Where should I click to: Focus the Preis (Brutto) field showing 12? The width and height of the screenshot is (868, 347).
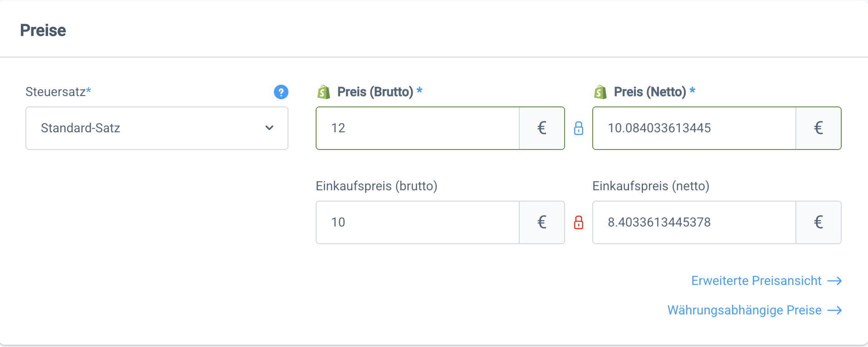417,128
